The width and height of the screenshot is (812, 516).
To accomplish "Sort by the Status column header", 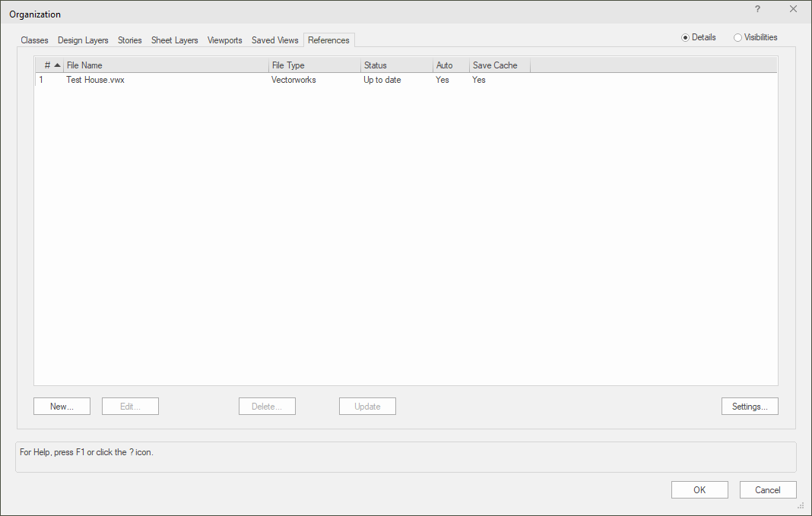I will pos(395,65).
